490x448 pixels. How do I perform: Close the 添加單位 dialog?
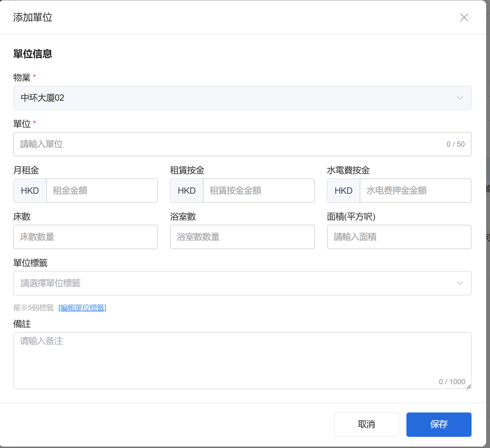(x=464, y=17)
